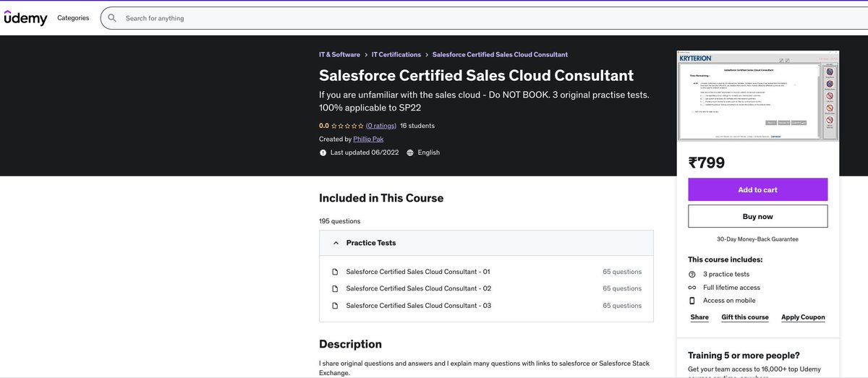The height and width of the screenshot is (378, 868).
Task: Open the course preview thumbnail
Action: point(758,96)
